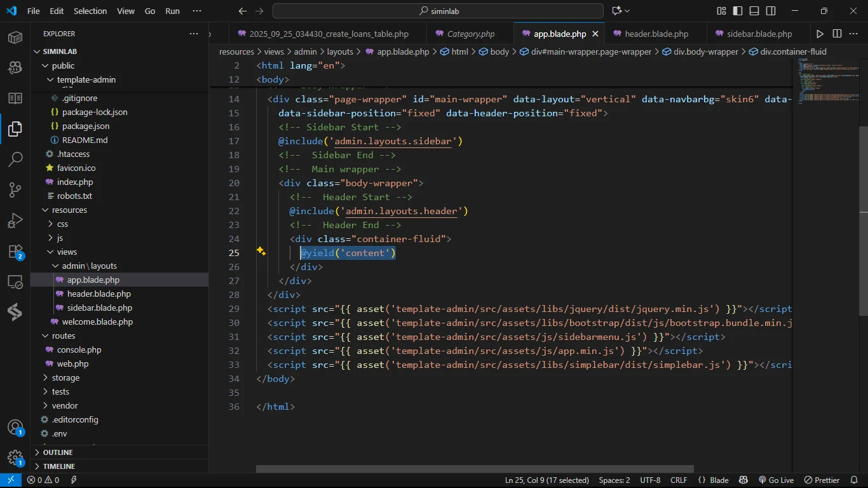
Task: Open the Remote Explorer view
Action: coord(15,281)
